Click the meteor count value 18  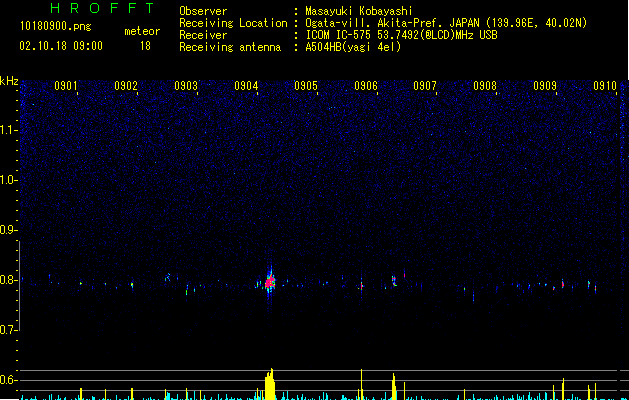tap(145, 46)
